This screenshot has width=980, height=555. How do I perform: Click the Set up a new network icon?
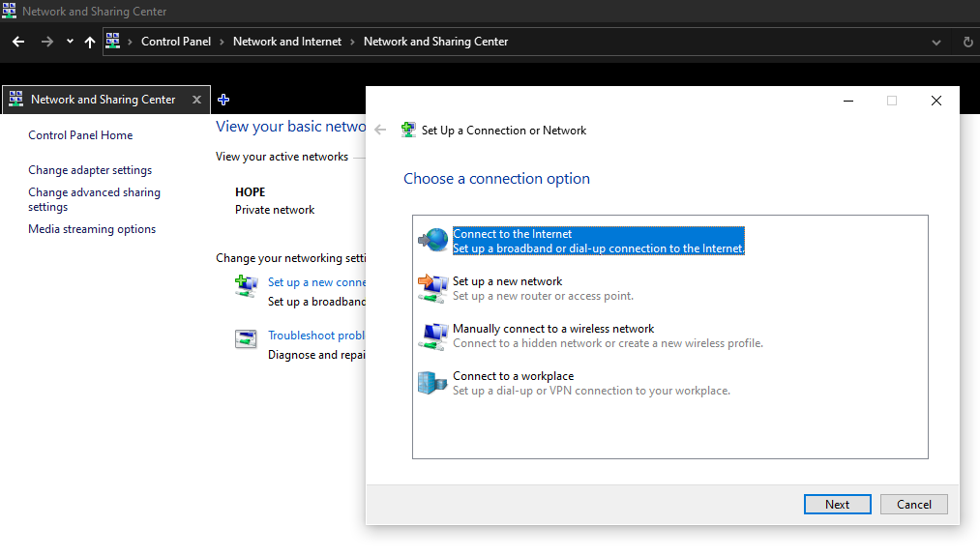433,288
